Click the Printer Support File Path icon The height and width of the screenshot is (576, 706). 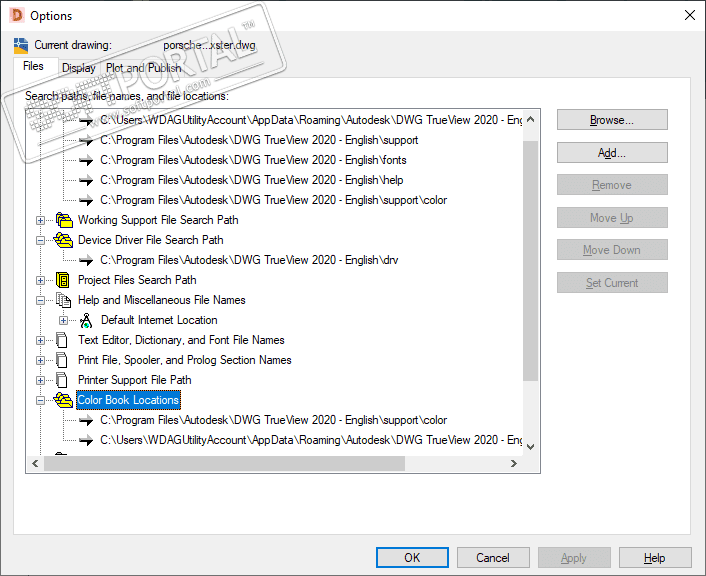tap(62, 380)
